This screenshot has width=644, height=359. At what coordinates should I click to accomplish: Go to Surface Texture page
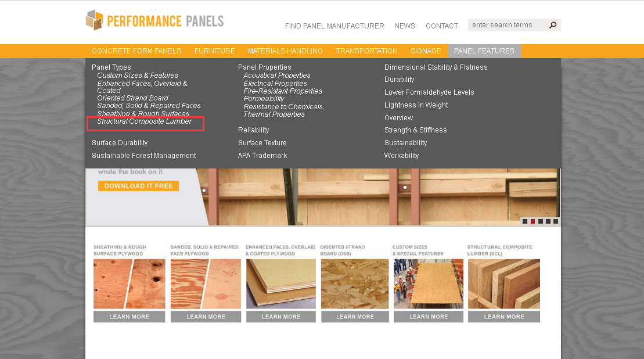262,142
